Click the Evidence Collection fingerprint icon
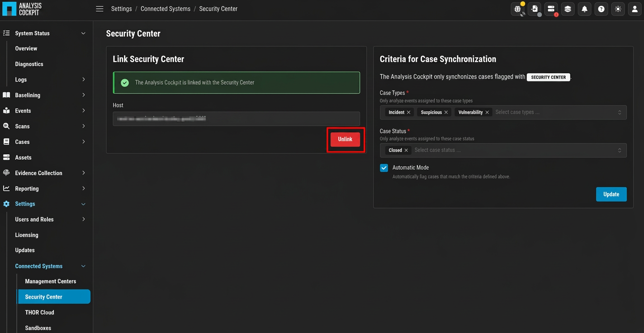Screen dimensions: 644x333 point(6,173)
